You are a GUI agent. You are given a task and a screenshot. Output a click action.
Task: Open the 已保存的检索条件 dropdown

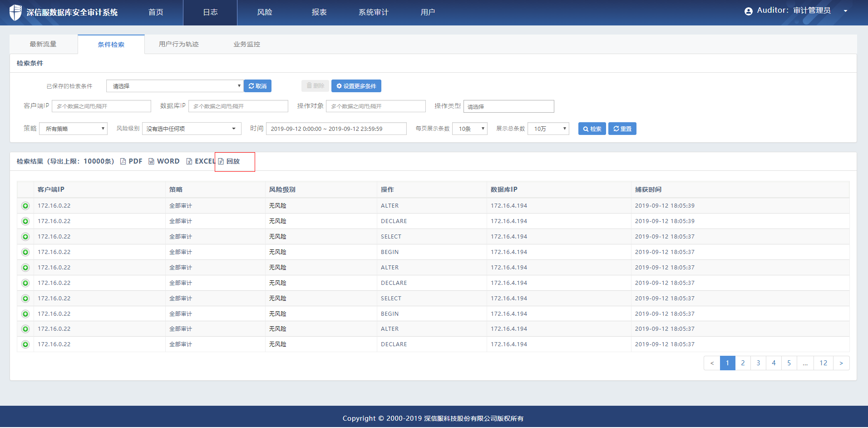click(x=175, y=86)
